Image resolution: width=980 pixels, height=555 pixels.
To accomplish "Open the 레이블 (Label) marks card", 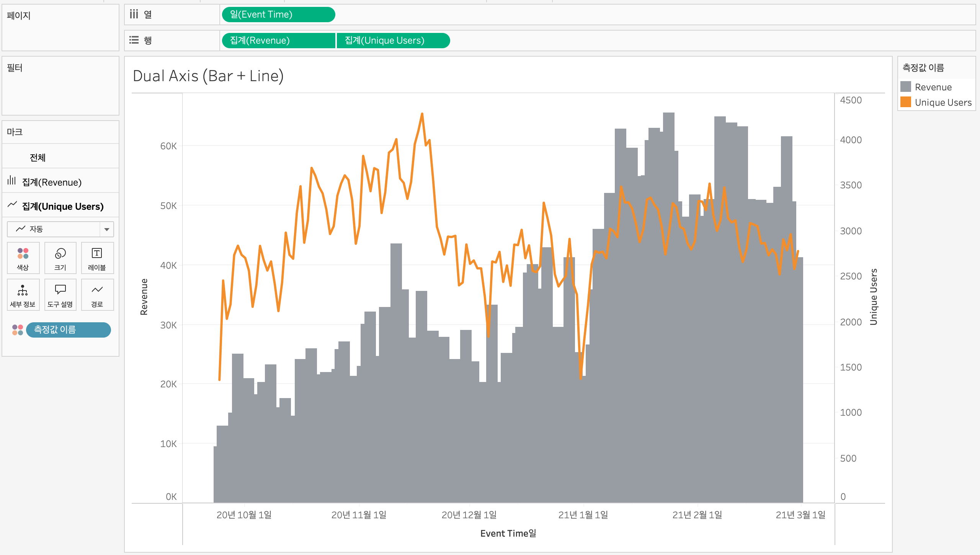I will tap(97, 258).
